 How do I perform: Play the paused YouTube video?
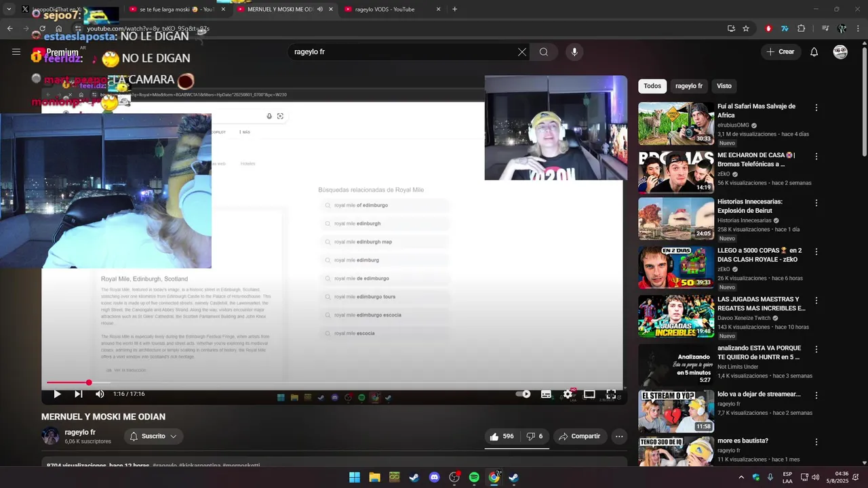[57, 394]
